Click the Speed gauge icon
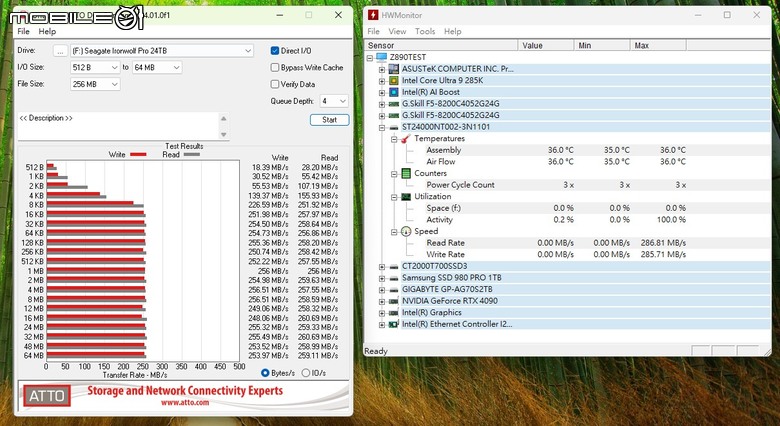 click(x=406, y=231)
